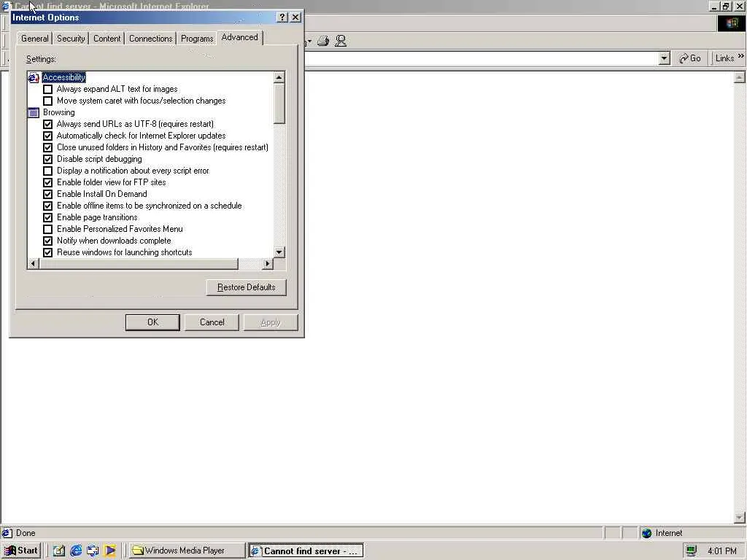Select the Advanced tab
This screenshot has height=560, width=747.
pyautogui.click(x=239, y=38)
